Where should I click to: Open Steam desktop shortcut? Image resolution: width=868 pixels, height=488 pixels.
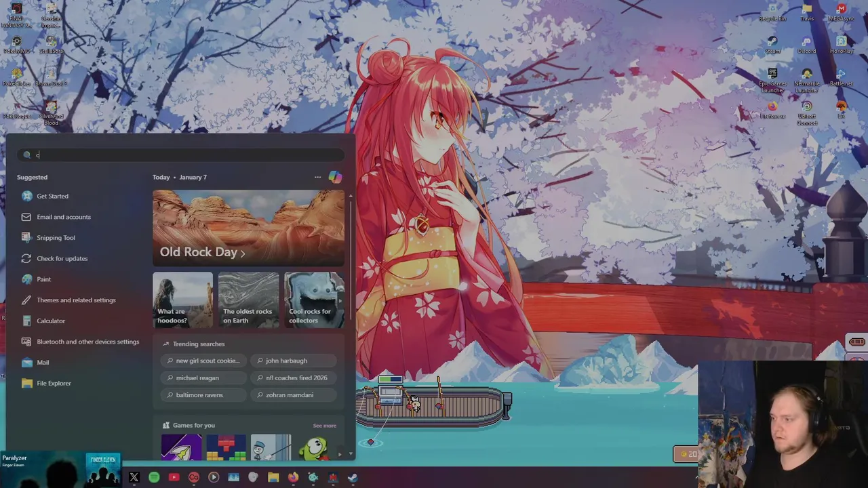[772, 45]
